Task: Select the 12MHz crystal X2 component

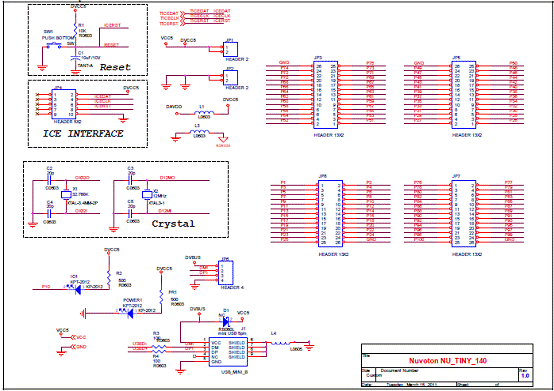Action: pos(147,195)
